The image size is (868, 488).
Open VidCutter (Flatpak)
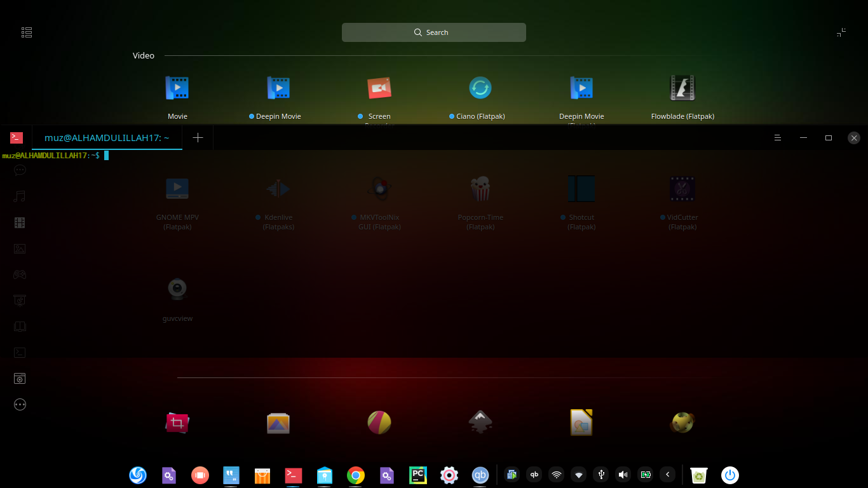click(x=682, y=189)
